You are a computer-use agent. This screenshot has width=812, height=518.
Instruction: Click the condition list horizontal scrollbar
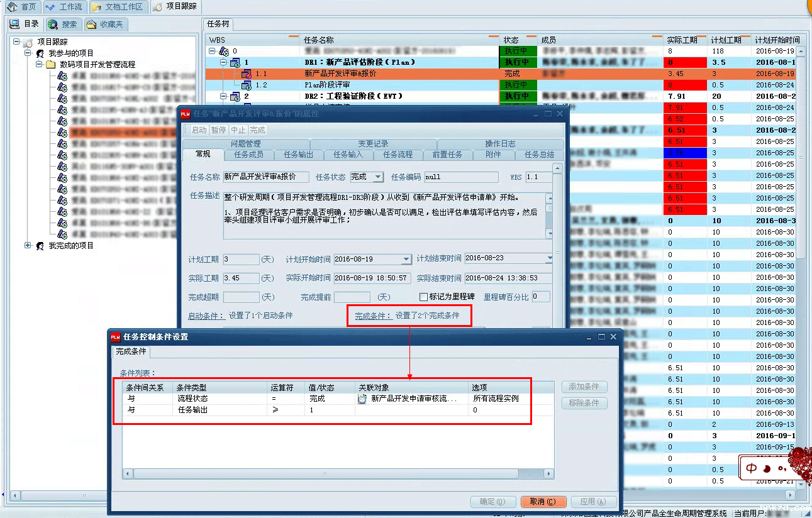pyautogui.click(x=338, y=474)
